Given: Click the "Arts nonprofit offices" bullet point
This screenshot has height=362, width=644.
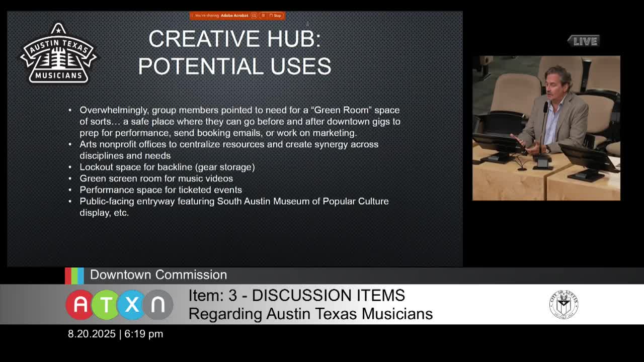Looking at the screenshot, I should (229, 150).
